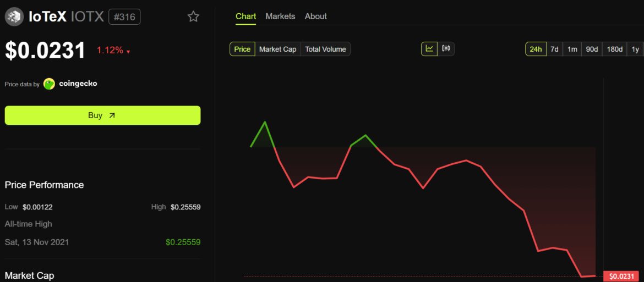
Task: Set chart range to 1y
Action: pos(635,49)
